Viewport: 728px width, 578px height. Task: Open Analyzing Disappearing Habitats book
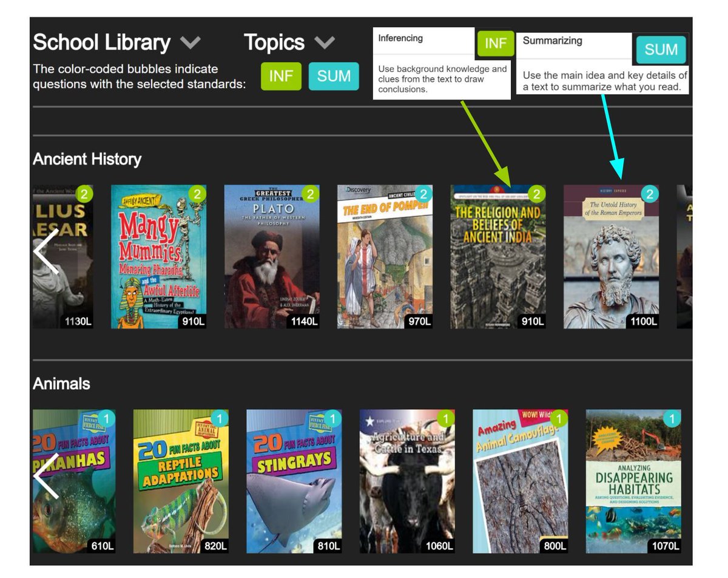(633, 481)
